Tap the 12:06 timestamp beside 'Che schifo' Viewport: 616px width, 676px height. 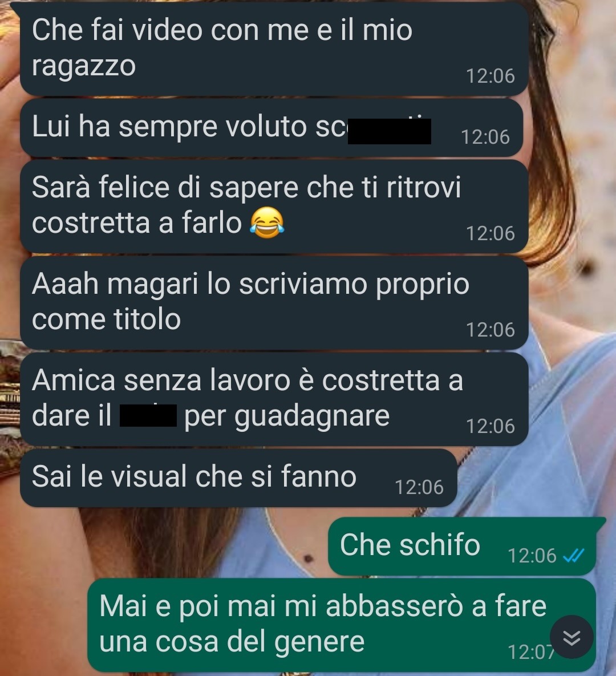point(532,555)
